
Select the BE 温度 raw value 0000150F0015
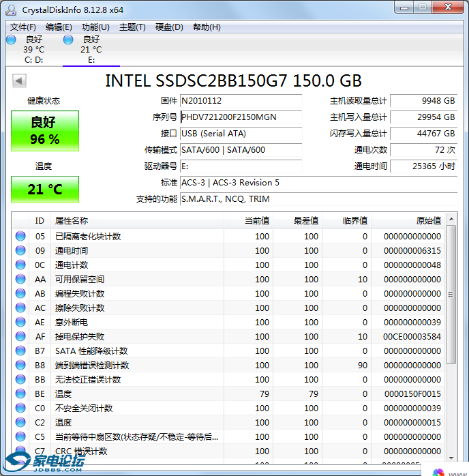tap(412, 393)
